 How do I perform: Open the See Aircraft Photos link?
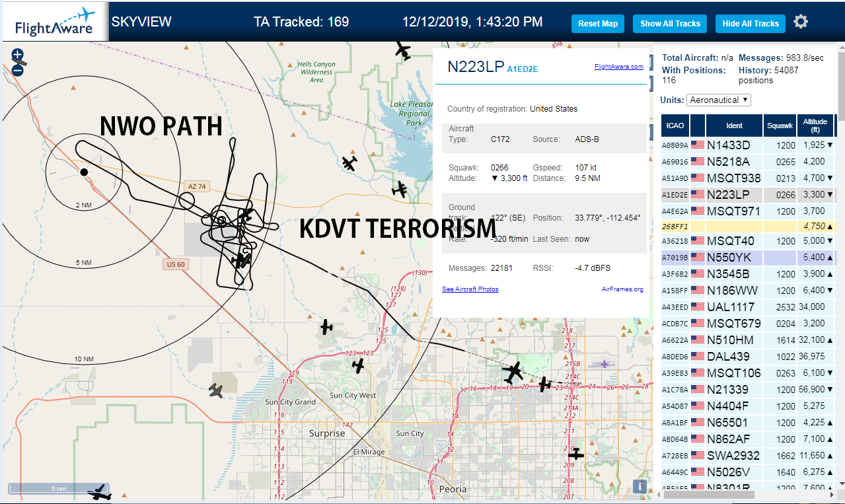[470, 289]
